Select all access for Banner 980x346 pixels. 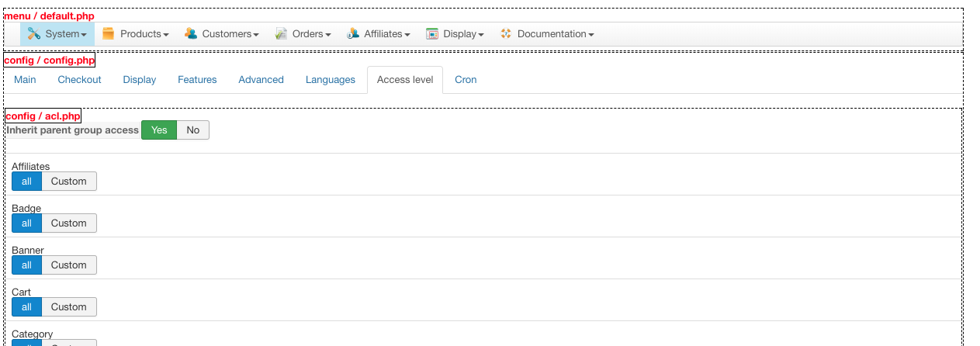[x=26, y=265]
